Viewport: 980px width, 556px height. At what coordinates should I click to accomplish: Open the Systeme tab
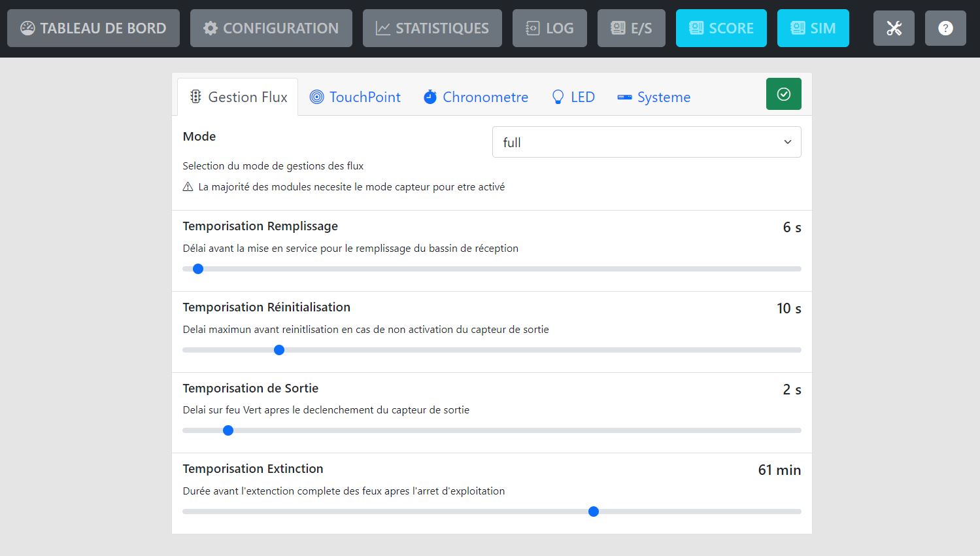tap(654, 97)
